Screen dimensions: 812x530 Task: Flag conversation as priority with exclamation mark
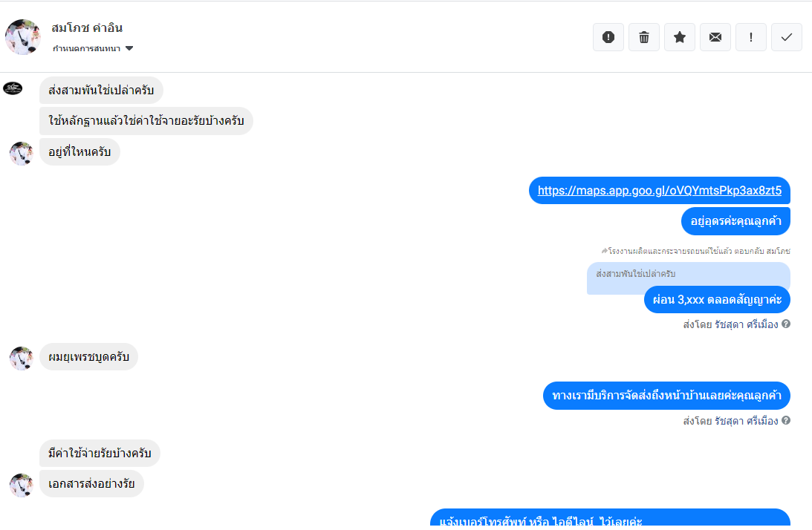[751, 37]
